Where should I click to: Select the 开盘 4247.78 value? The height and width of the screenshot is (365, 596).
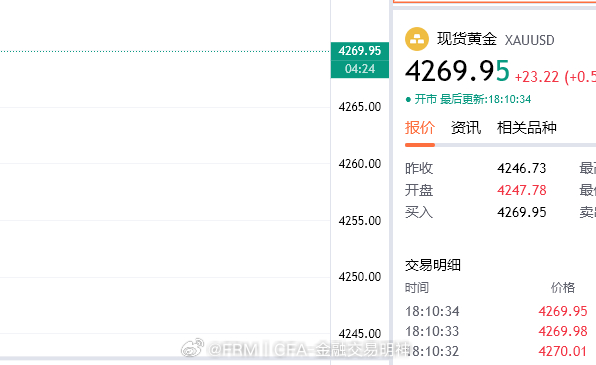(522, 190)
